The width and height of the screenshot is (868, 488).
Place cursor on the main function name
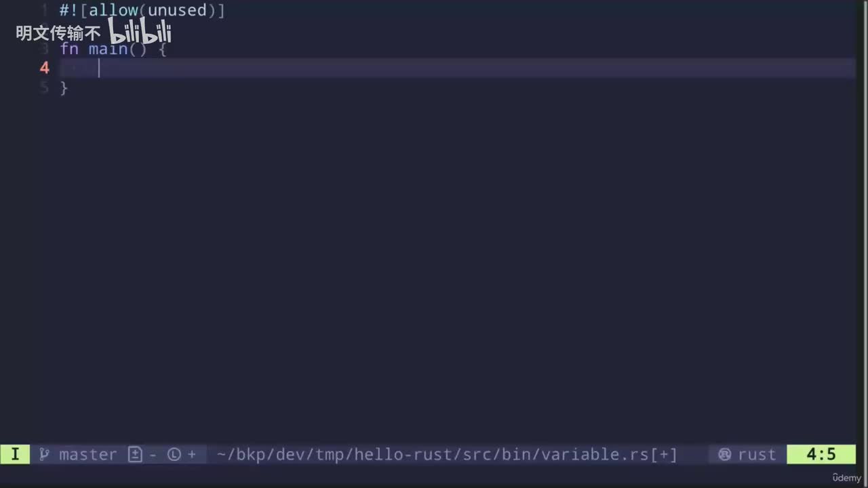[x=108, y=49]
